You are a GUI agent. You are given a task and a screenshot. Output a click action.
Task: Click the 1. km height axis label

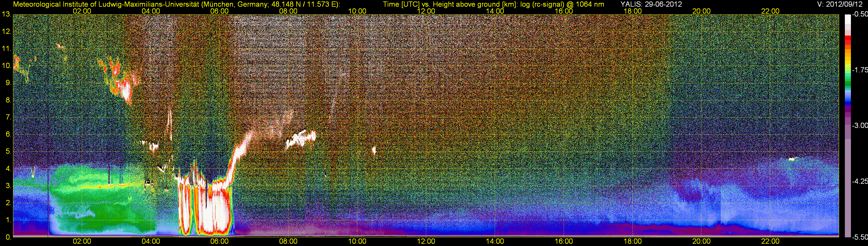(x=8, y=220)
